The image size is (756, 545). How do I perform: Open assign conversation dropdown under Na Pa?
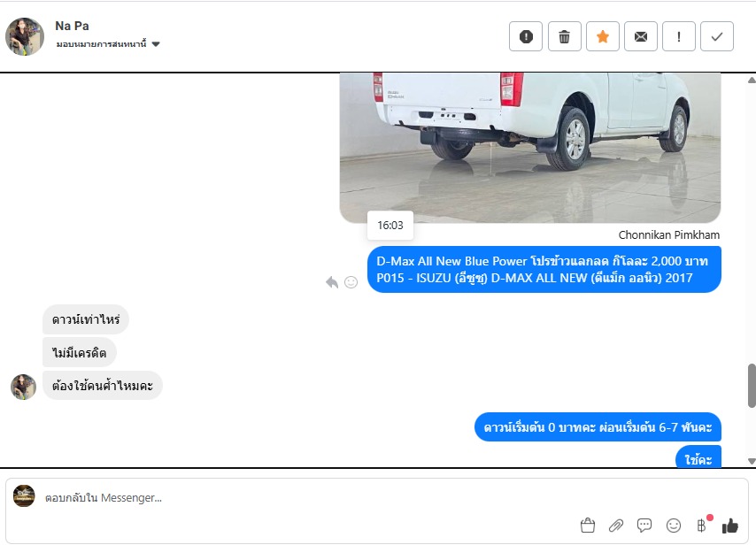point(108,44)
